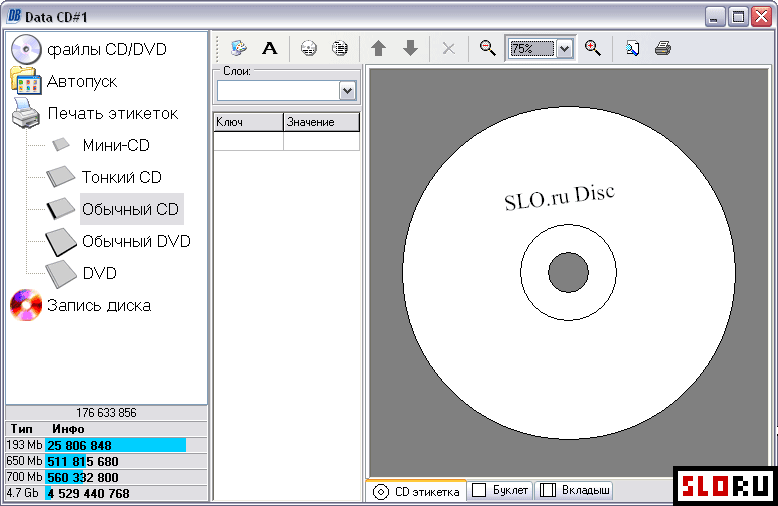This screenshot has height=506, width=778.
Task: Maximize the Data CD#1 window
Action: [x=738, y=17]
